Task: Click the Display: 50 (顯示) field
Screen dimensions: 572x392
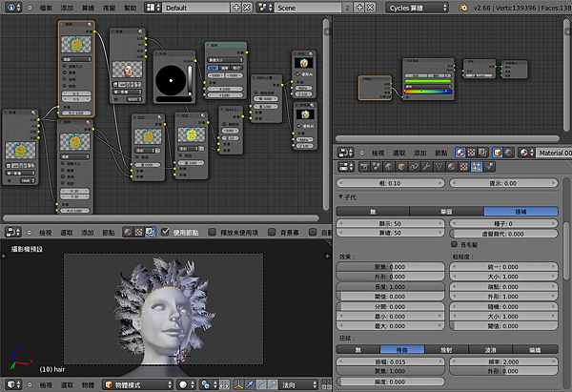Action: (x=390, y=223)
